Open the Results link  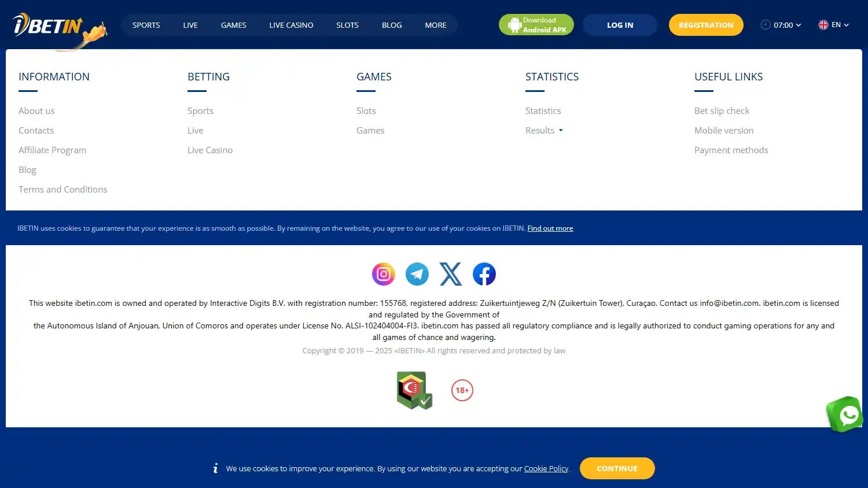pyautogui.click(x=540, y=131)
